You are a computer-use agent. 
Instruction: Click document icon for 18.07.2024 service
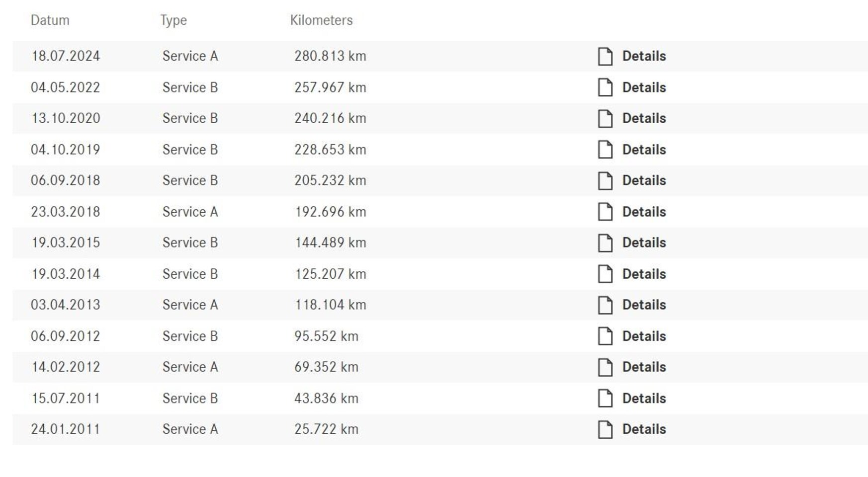605,57
